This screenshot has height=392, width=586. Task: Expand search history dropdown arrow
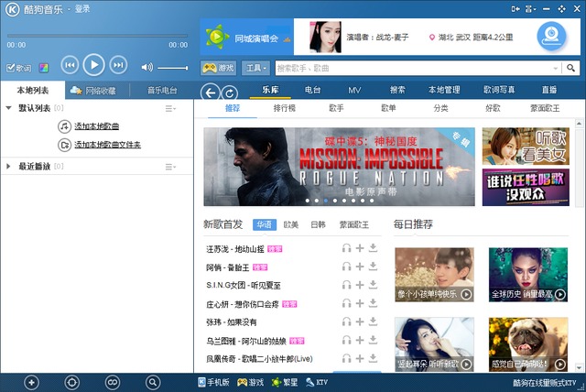click(x=556, y=68)
